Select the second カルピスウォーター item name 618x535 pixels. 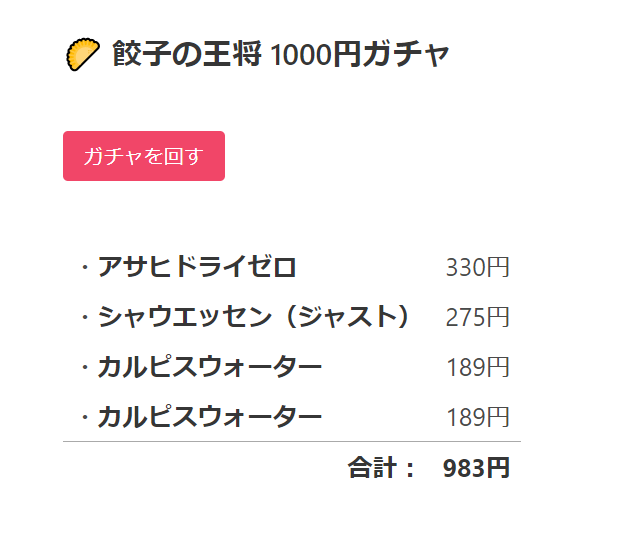(x=210, y=416)
